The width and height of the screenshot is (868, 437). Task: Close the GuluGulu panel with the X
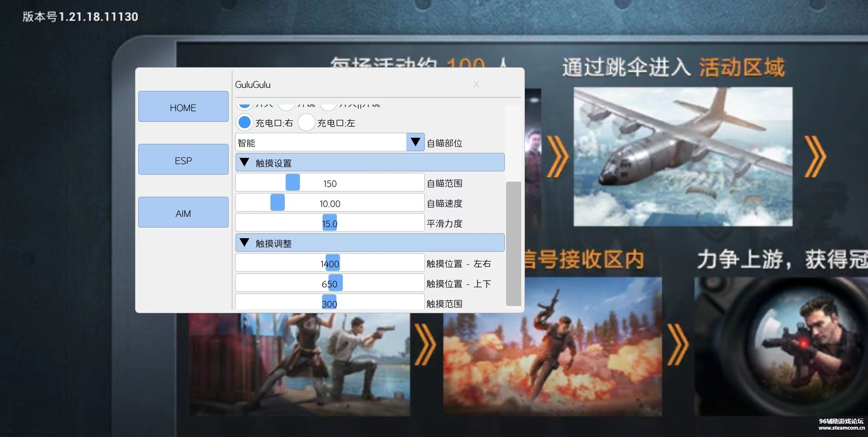click(476, 84)
